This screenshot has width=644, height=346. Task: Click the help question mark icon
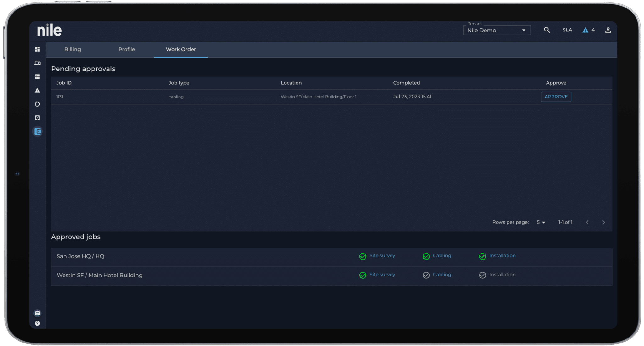37,323
